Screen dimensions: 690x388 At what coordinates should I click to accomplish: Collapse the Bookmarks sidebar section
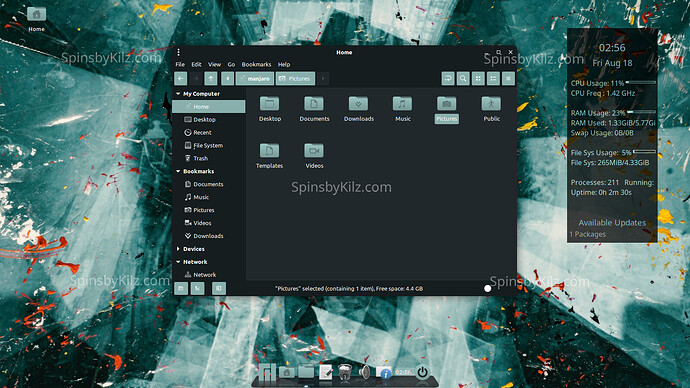(x=178, y=171)
